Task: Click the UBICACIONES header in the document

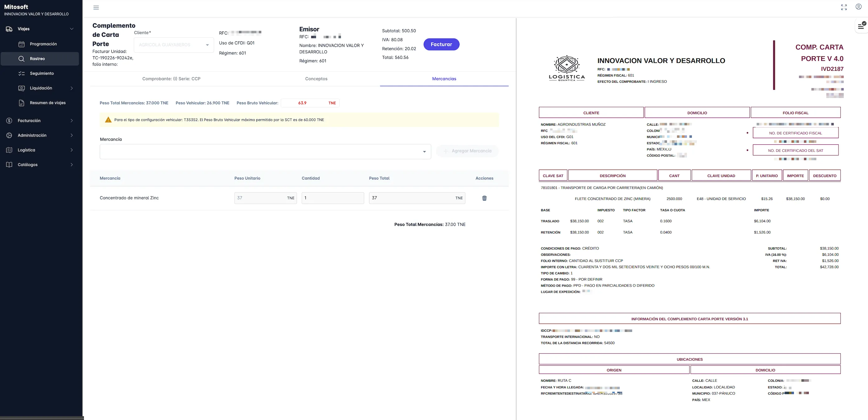Action: coord(690,359)
